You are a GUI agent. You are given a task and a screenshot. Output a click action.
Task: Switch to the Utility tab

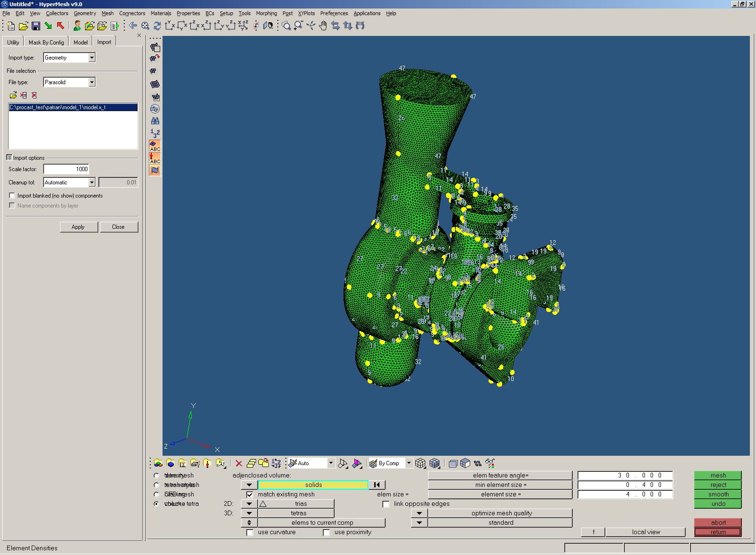(13, 42)
